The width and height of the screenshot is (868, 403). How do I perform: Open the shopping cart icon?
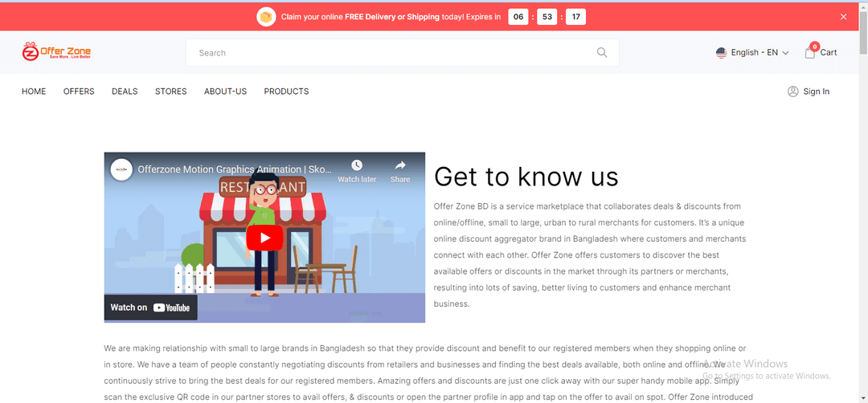810,52
